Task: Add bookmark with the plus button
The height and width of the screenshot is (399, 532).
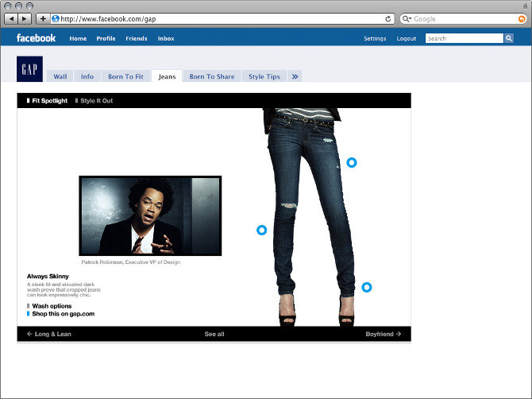Action: [43, 18]
